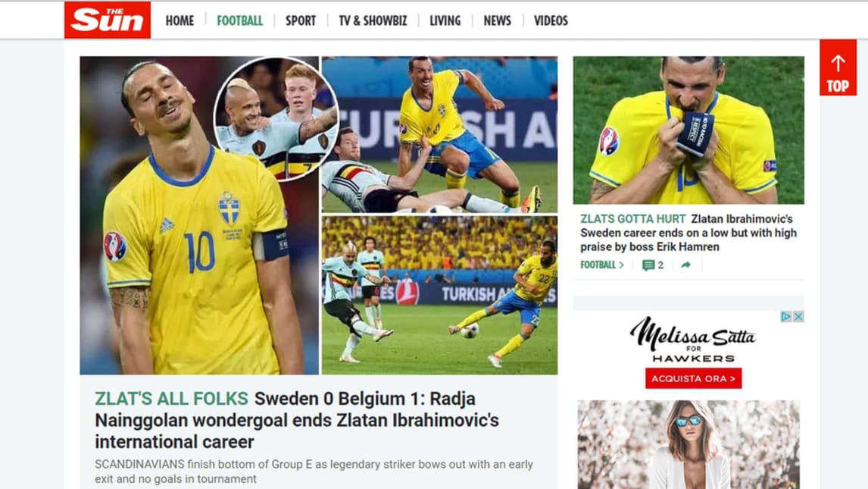Viewport: 868px width, 489px height.
Task: Close the ad with X icon
Action: (798, 317)
